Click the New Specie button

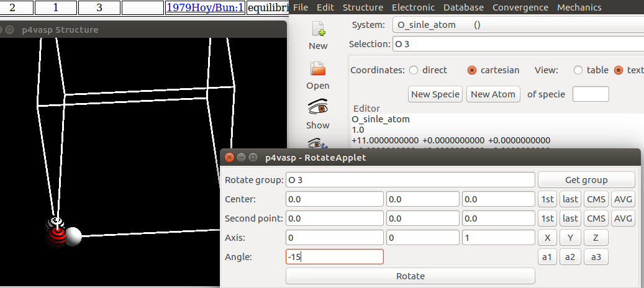[435, 94]
